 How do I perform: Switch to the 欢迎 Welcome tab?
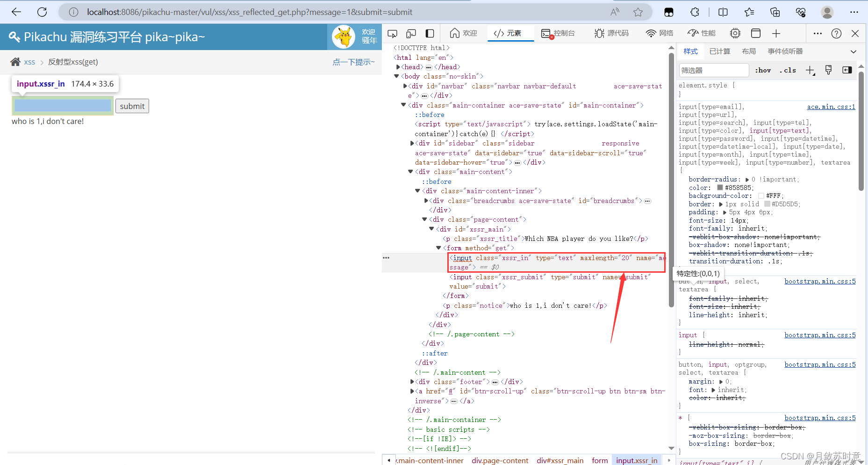pyautogui.click(x=464, y=33)
